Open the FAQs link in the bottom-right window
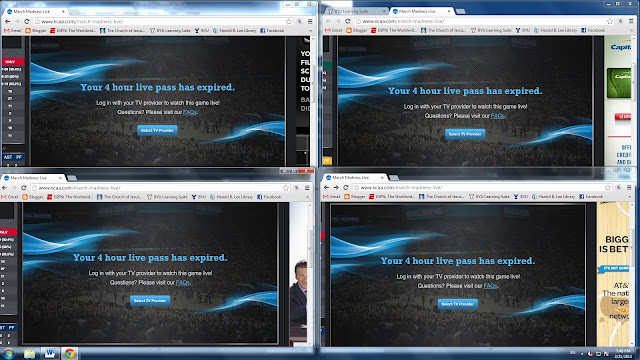 point(490,286)
